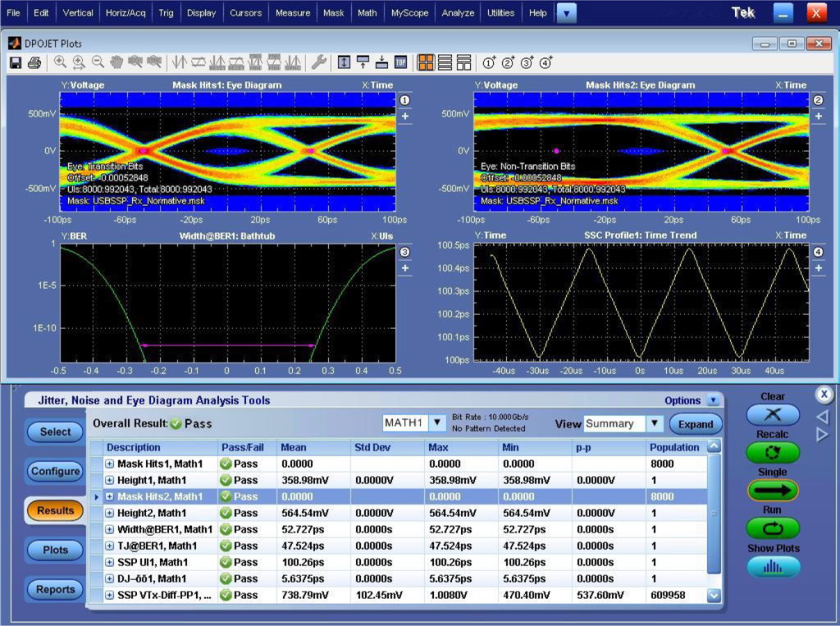Select the zoom in magnifier tool
This screenshot has height=626, width=840.
(x=60, y=62)
